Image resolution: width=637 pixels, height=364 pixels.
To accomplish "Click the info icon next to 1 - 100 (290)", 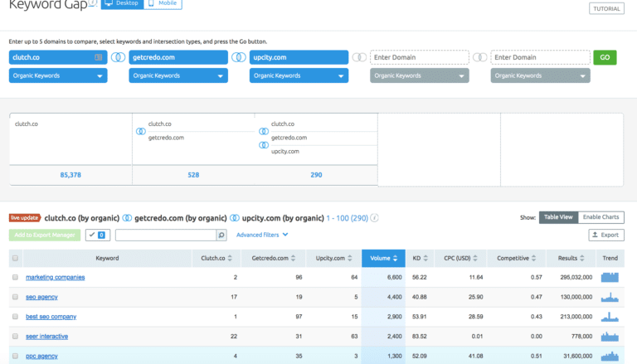I will click(x=375, y=218).
